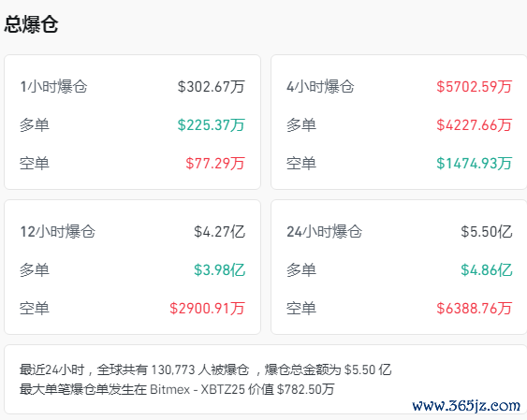This screenshot has width=527, height=420.
Task: Click the 24-hour total $5.50亿 in the card
Action: tap(487, 232)
